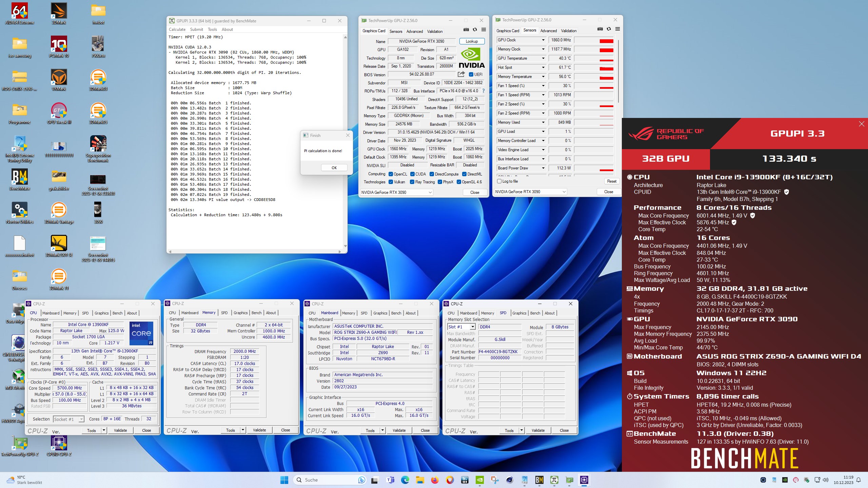The image size is (868, 488).
Task: Click Validate in CPU-Z Mainboard window
Action: 399,430
